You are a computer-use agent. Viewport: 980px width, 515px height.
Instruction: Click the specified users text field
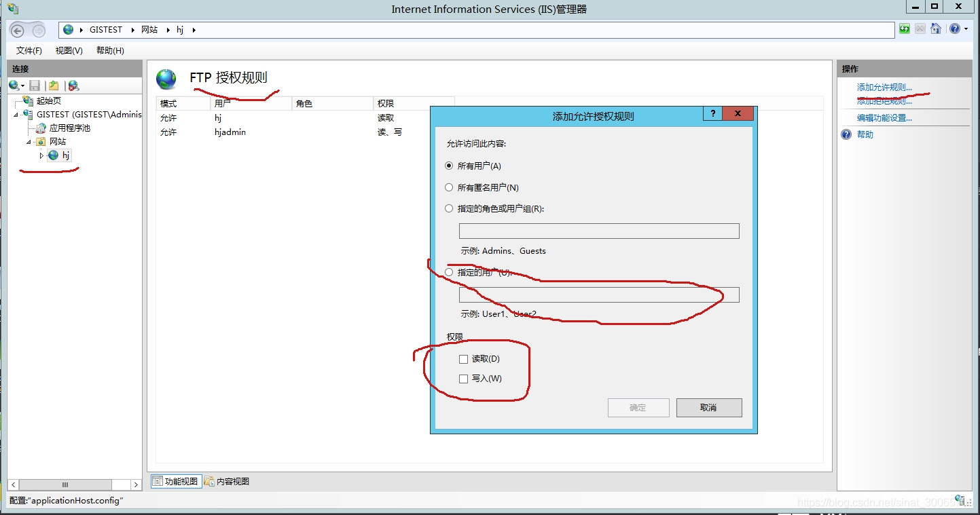tap(599, 294)
